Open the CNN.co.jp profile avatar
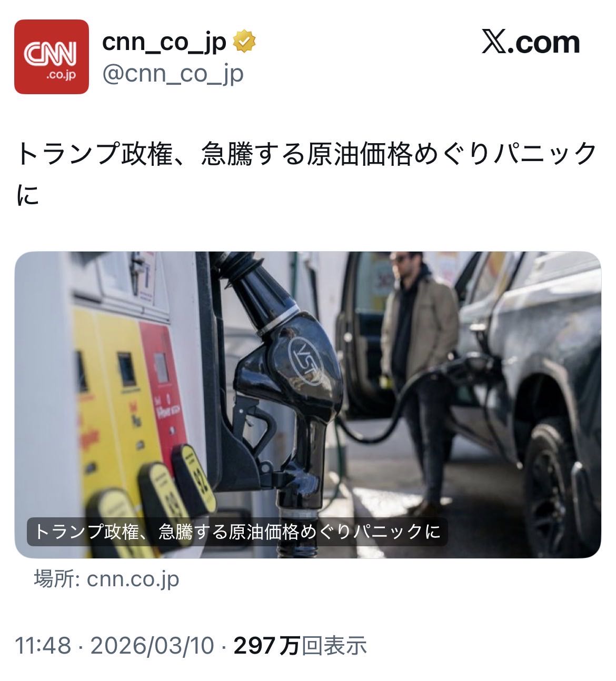This screenshot has height=681, width=616. tap(51, 57)
